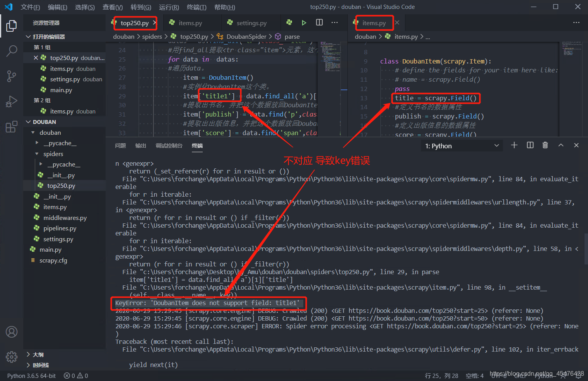The width and height of the screenshot is (588, 381).
Task: Open the 选择(S) menu
Action: pos(85,7)
